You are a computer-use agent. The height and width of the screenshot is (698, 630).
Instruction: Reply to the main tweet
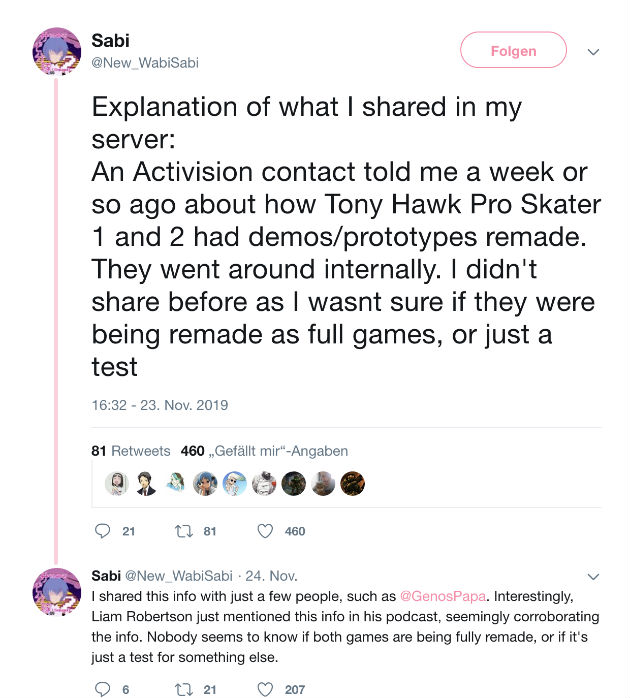(x=102, y=531)
